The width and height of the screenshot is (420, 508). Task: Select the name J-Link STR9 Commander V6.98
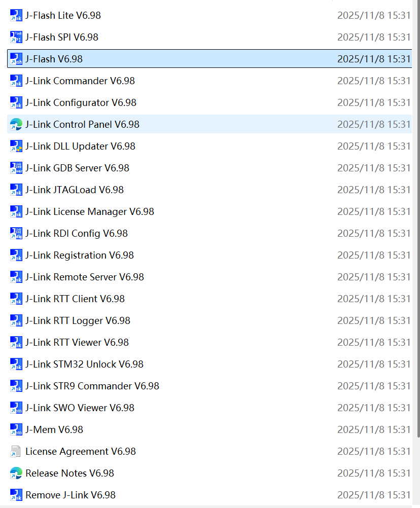point(92,386)
